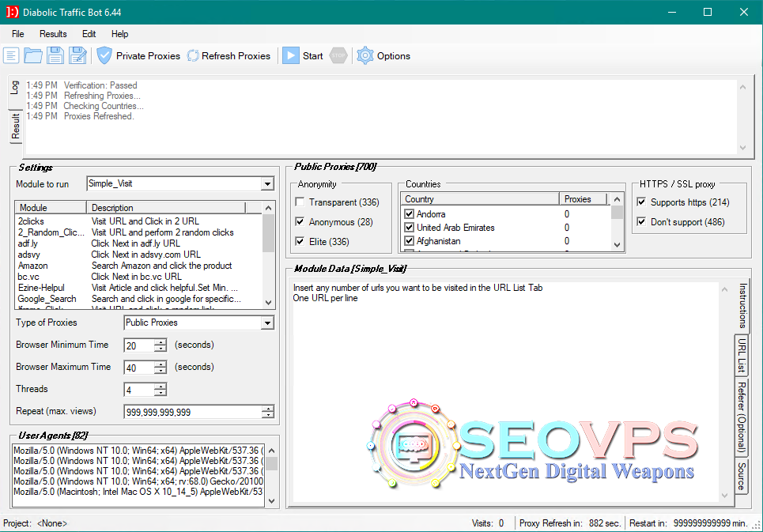
Task: Expand the Module to run dropdown
Action: 267,184
